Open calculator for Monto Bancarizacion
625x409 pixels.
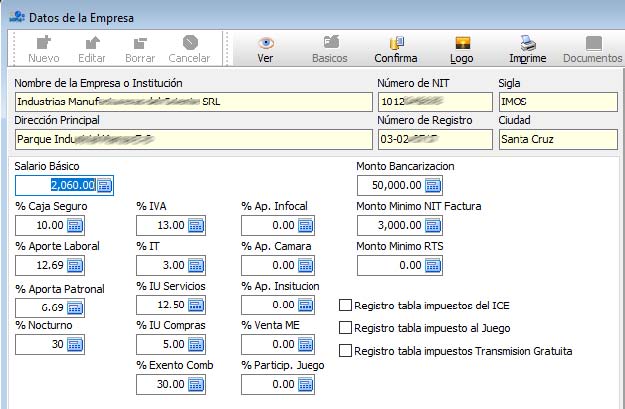433,185
